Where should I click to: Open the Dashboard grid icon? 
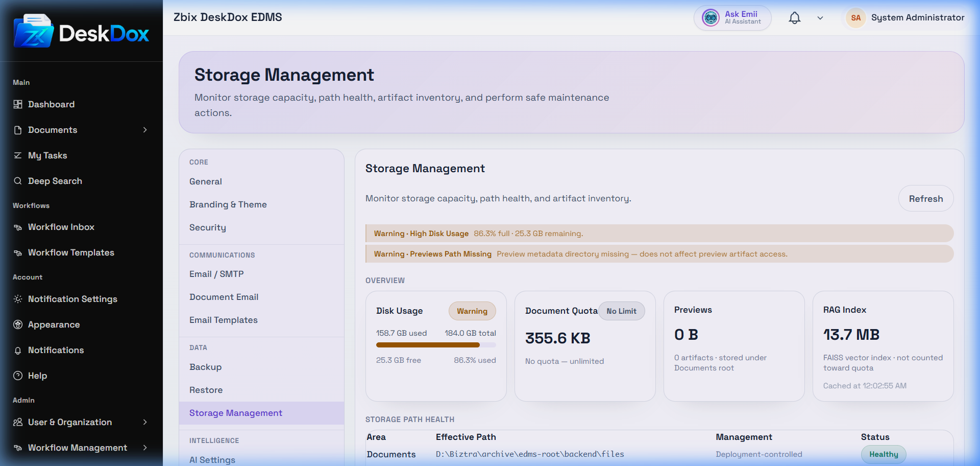pos(18,104)
